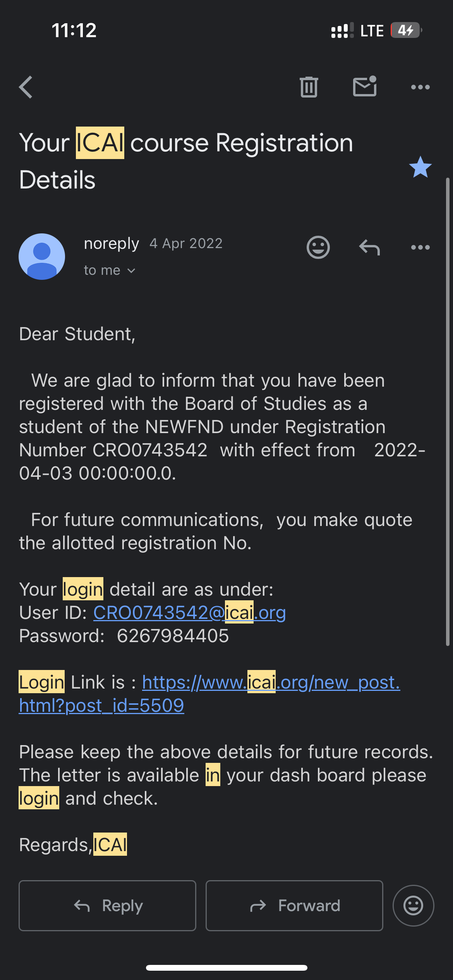Tap the battery indicator in status bar

pyautogui.click(x=405, y=31)
